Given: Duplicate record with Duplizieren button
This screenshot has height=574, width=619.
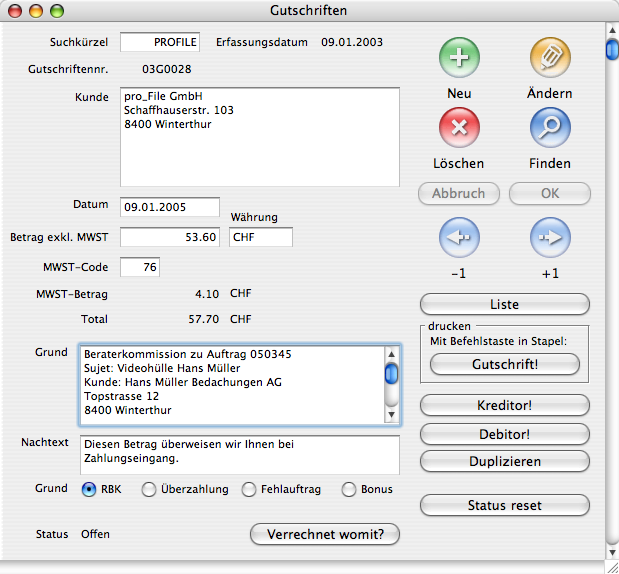Looking at the screenshot, I should click(x=504, y=461).
